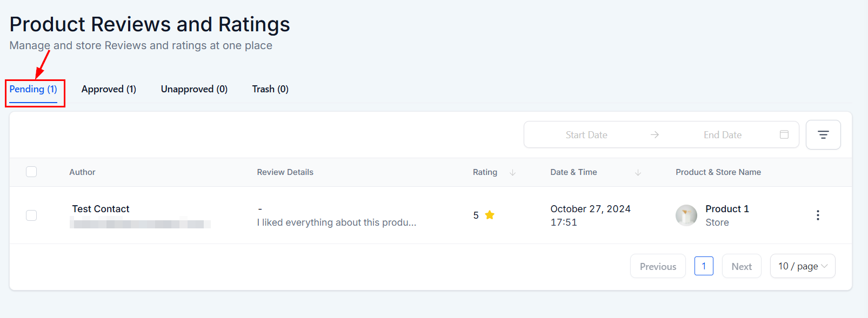The width and height of the screenshot is (868, 318).
Task: Click the Previous pagination button
Action: pos(658,266)
